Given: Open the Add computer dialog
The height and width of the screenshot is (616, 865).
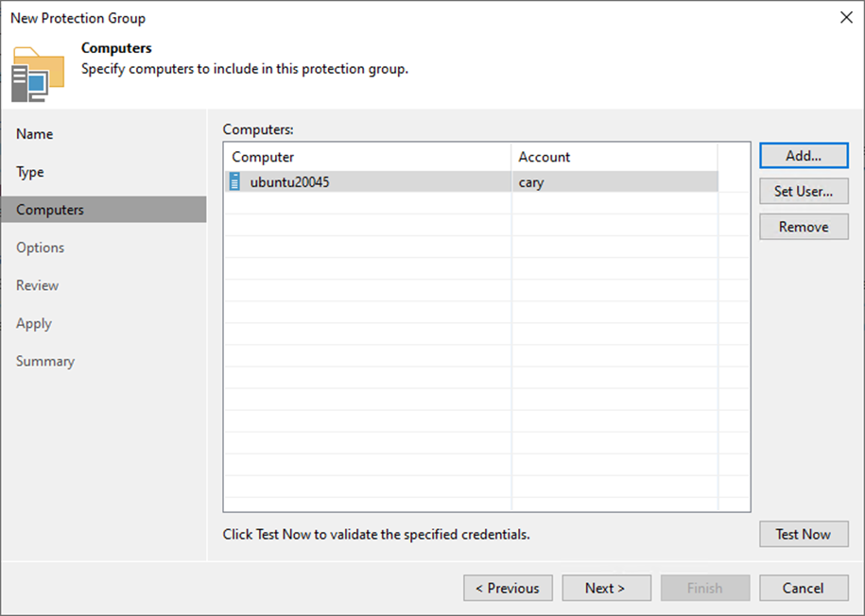Looking at the screenshot, I should tap(803, 155).
